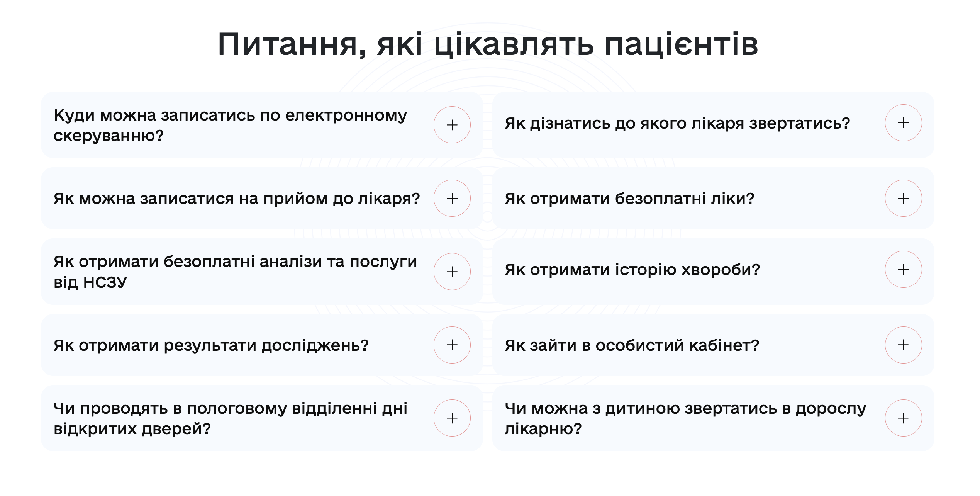This screenshot has width=980, height=496.
Task: Click plus icon next to 'Як дізнатись до якого лікаря звертатись?'
Action: (x=903, y=123)
